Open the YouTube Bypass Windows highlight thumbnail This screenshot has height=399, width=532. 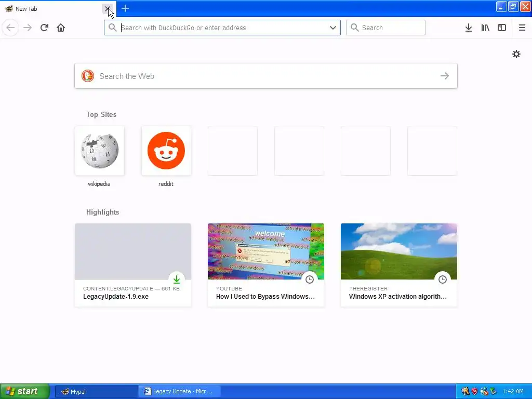click(x=266, y=251)
